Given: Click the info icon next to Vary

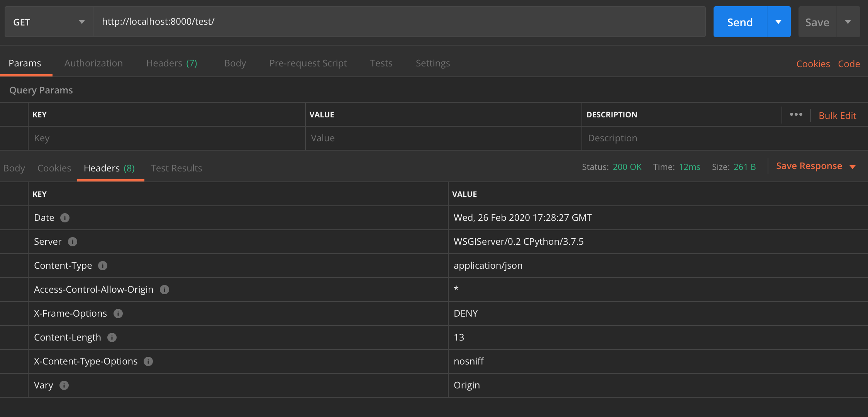Looking at the screenshot, I should 64,385.
